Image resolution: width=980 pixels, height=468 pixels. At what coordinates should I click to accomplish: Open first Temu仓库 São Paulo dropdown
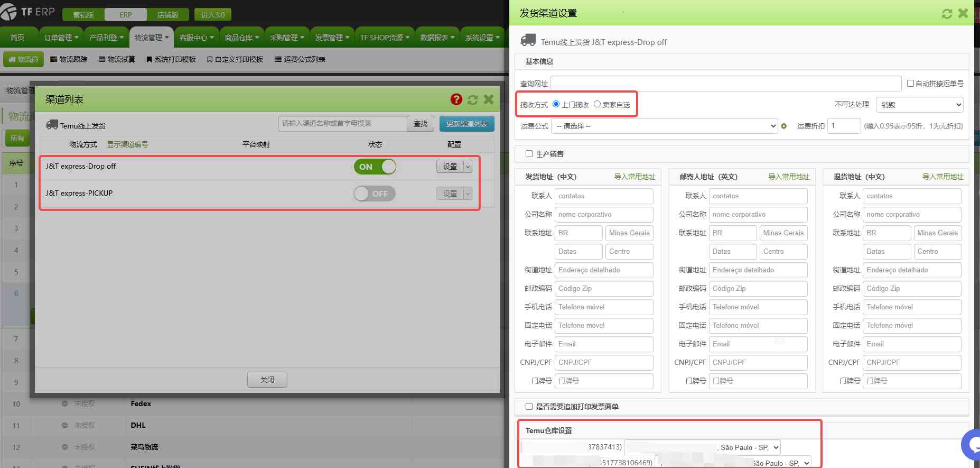pyautogui.click(x=702, y=447)
